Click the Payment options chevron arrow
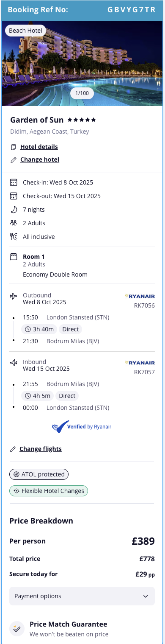The width and height of the screenshot is (165, 644). pyautogui.click(x=146, y=596)
